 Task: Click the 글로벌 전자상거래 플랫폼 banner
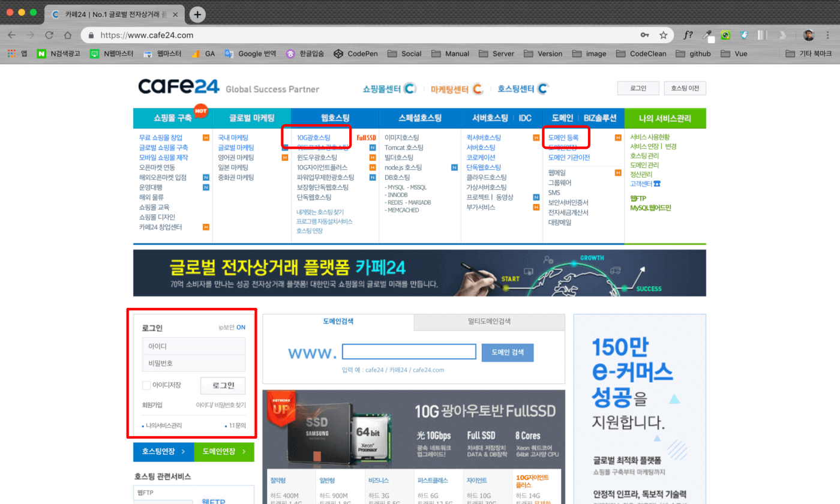(419, 272)
